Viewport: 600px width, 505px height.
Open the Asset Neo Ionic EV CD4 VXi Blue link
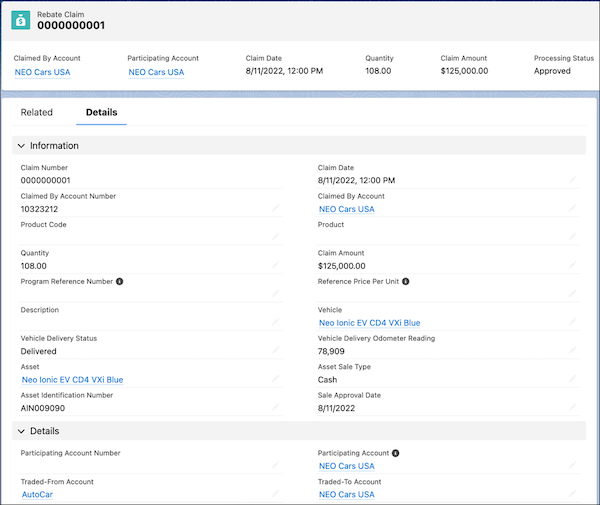(72, 380)
